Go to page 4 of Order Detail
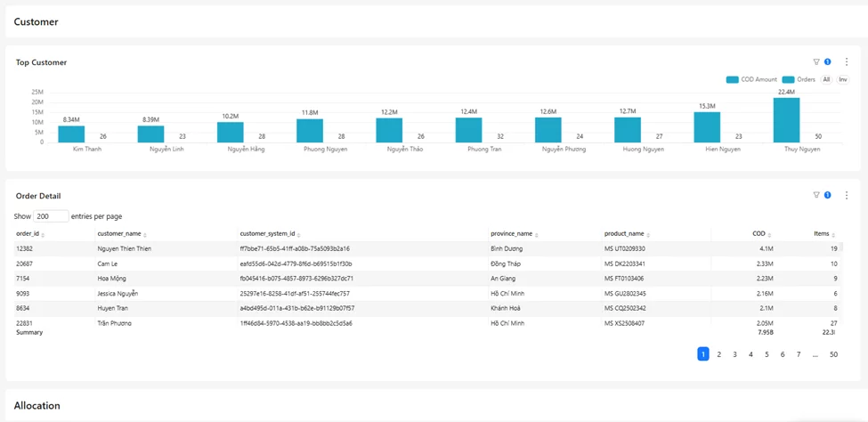The image size is (868, 422). (x=750, y=354)
